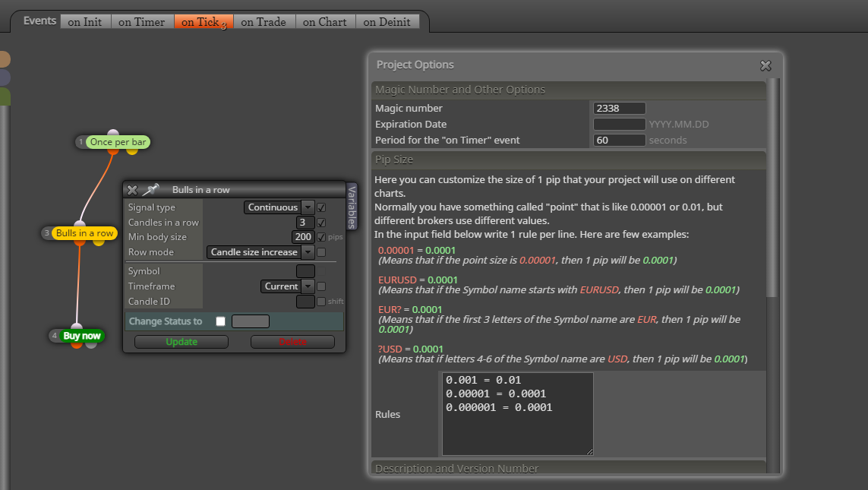Select the Bulls in a row block

[x=85, y=233]
